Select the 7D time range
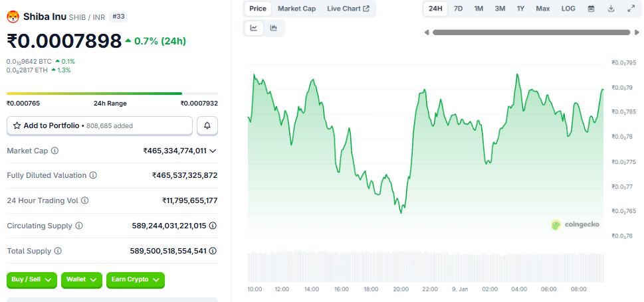 [458, 9]
